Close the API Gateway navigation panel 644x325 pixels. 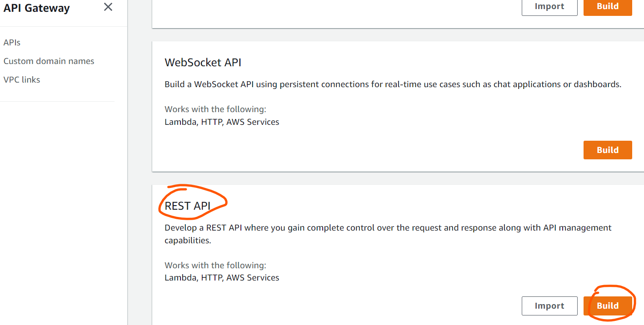108,7
